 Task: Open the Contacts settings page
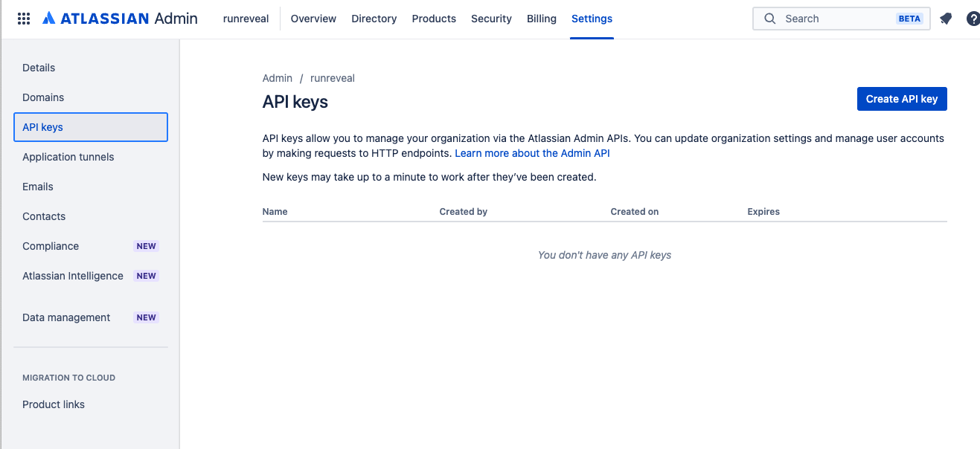pos(43,216)
